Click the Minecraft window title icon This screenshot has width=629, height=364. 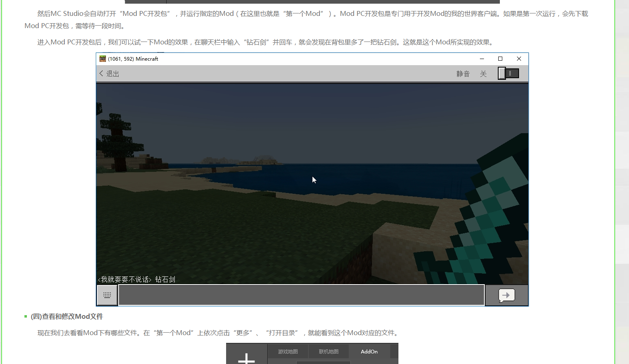103,59
